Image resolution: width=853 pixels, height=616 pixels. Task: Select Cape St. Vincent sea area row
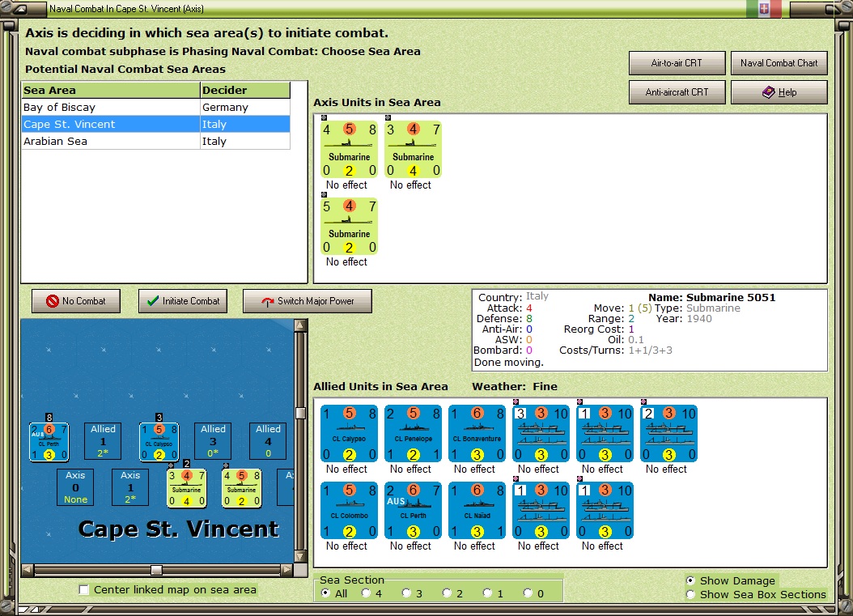pyautogui.click(x=155, y=124)
